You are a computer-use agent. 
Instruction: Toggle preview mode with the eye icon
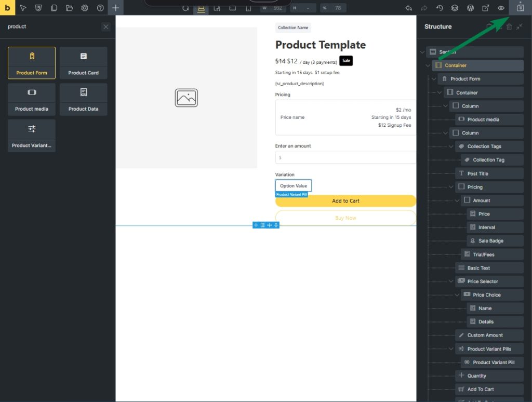click(501, 8)
